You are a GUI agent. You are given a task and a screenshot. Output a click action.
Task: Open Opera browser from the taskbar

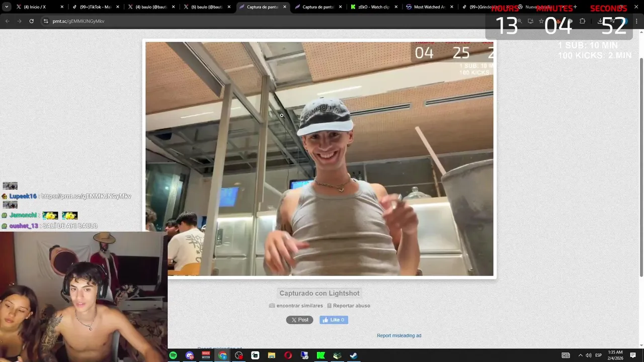point(288,355)
